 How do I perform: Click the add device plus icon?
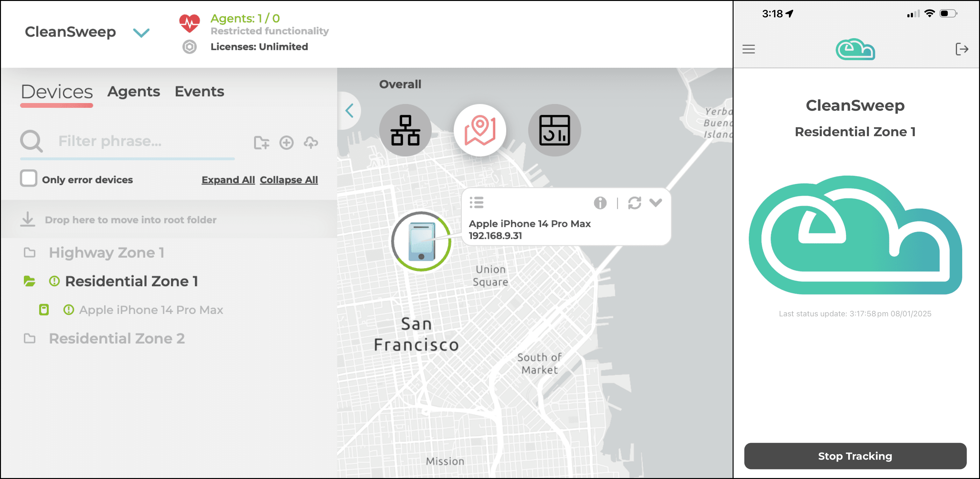click(x=286, y=143)
